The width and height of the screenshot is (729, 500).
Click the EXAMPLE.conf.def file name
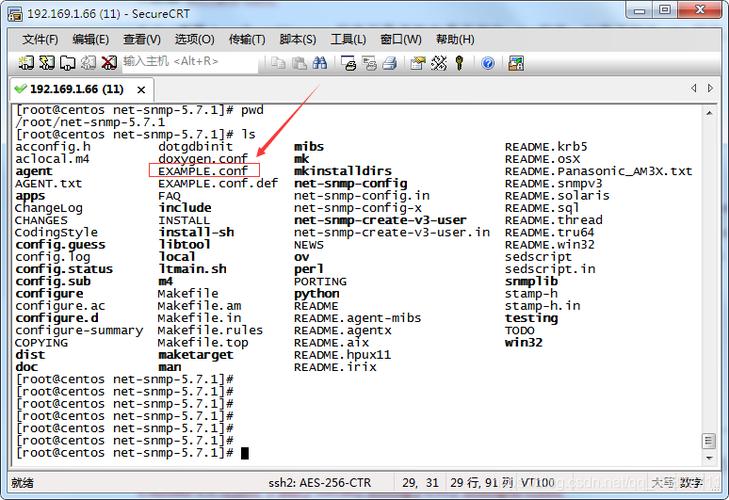click(x=218, y=183)
